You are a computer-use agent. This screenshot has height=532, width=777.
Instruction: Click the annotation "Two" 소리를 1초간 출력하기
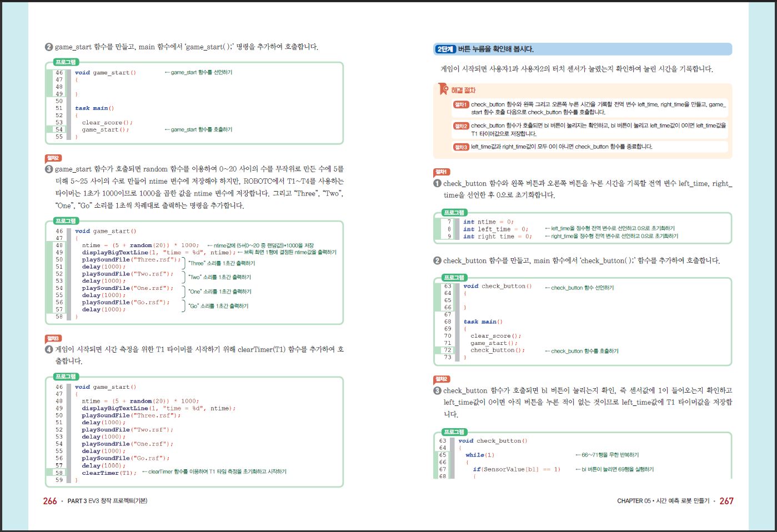[x=219, y=277]
